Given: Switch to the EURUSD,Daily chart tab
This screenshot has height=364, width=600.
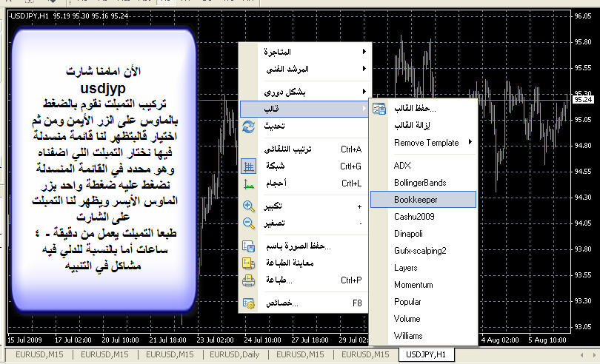Looking at the screenshot, I should [x=234, y=355].
